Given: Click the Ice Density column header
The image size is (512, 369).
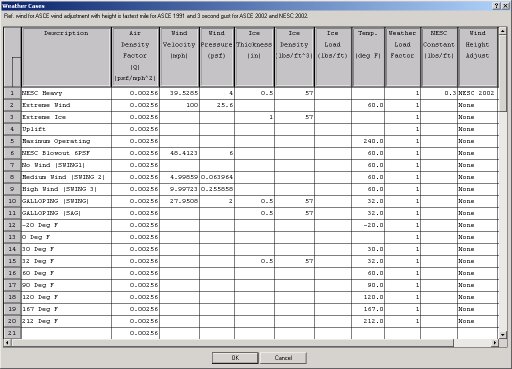Looking at the screenshot, I should (294, 57).
